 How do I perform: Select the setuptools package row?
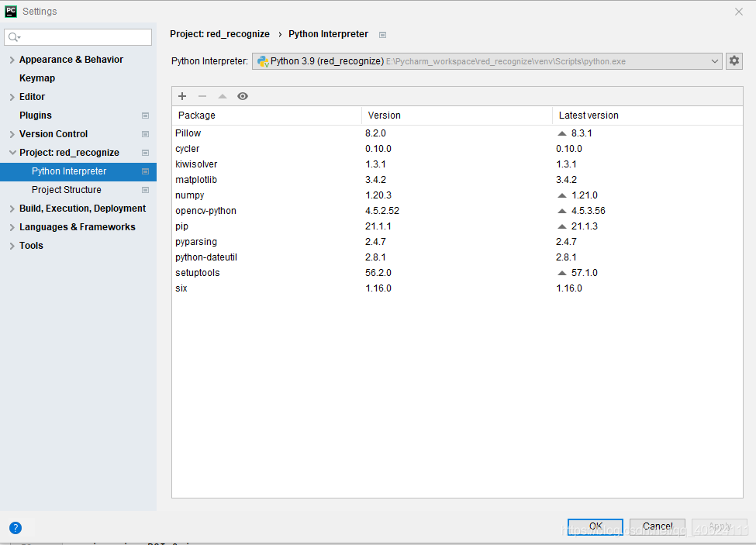point(457,273)
